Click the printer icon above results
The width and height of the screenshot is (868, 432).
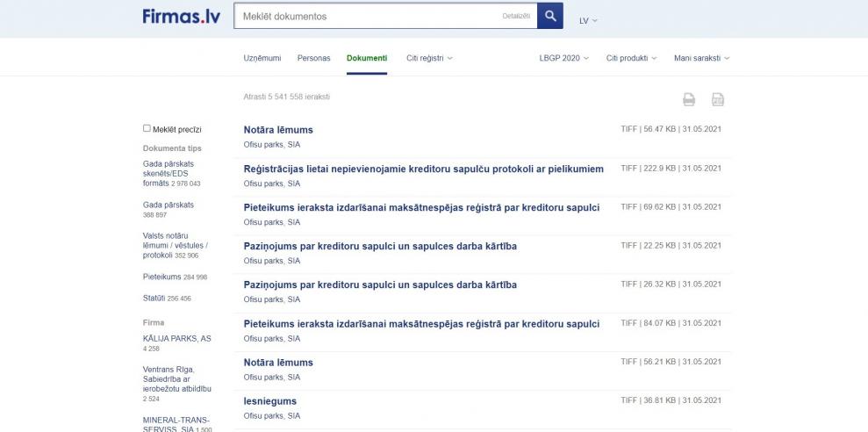coord(689,100)
